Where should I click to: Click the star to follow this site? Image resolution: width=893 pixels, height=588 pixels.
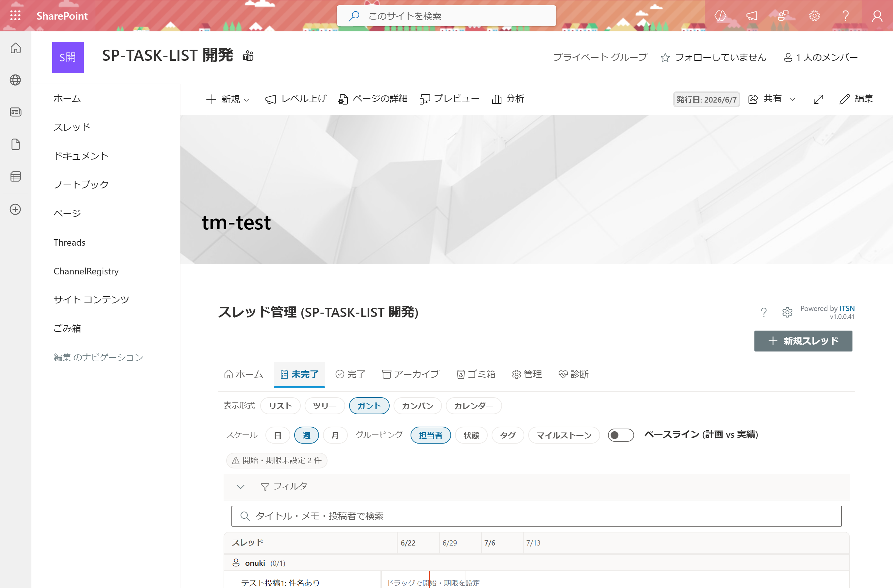point(665,57)
